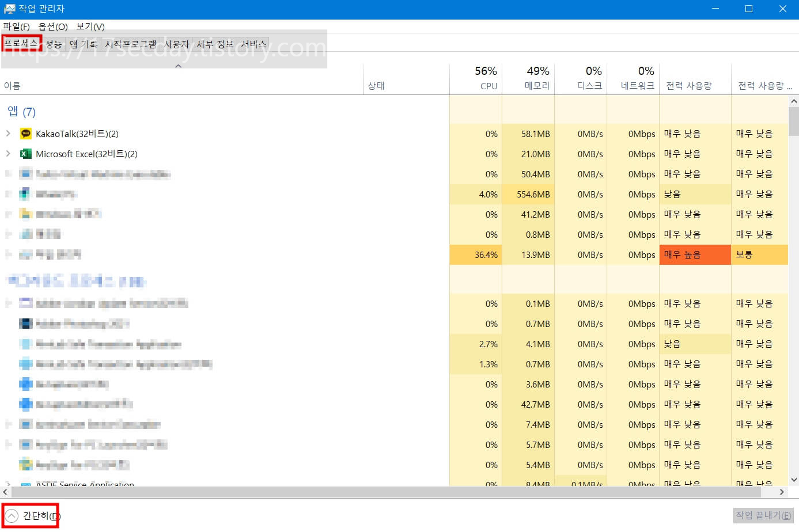Click the 보통 power trend cell
Image resolution: width=799 pixels, height=532 pixels.
coord(760,254)
